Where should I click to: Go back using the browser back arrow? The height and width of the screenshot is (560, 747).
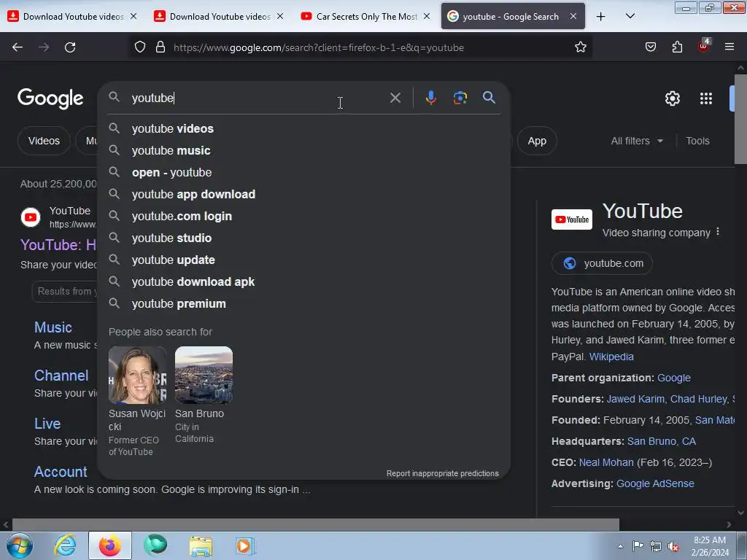coord(18,47)
